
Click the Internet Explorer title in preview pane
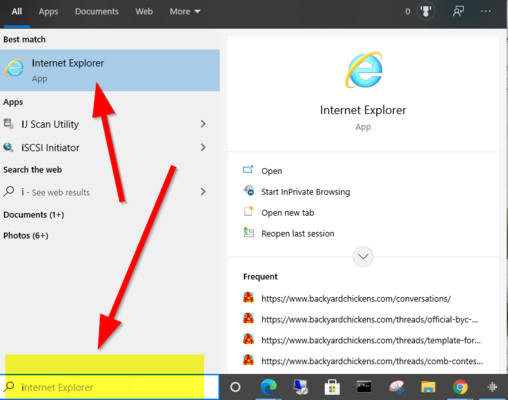click(x=363, y=110)
